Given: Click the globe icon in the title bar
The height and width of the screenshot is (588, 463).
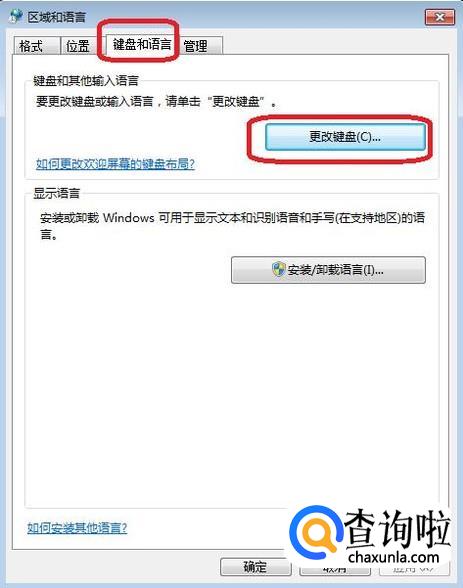Looking at the screenshot, I should 16,16.
